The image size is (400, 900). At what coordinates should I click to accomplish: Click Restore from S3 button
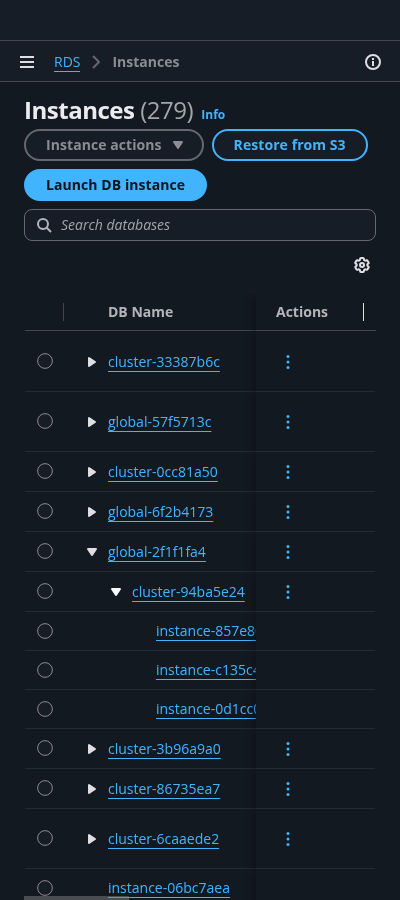290,145
